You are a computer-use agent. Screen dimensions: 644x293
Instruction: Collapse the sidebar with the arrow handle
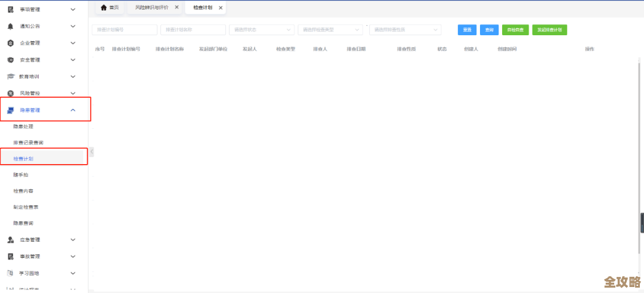tap(92, 152)
